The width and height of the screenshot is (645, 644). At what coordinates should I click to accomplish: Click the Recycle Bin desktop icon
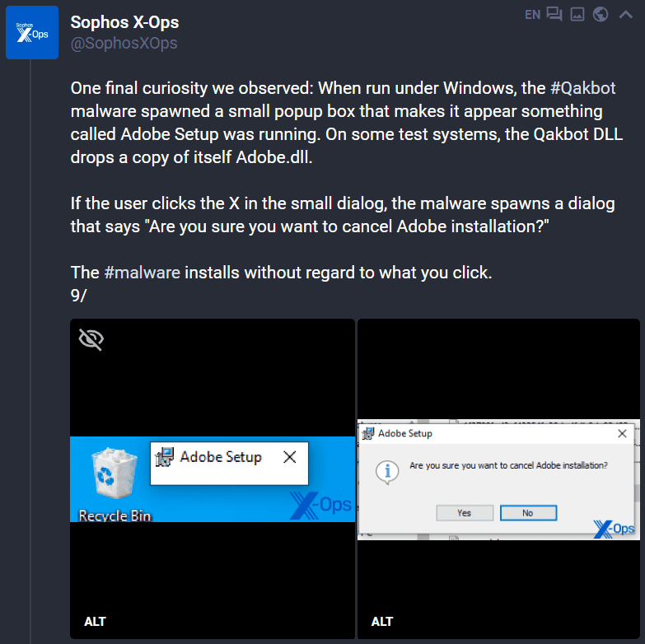pyautogui.click(x=115, y=484)
